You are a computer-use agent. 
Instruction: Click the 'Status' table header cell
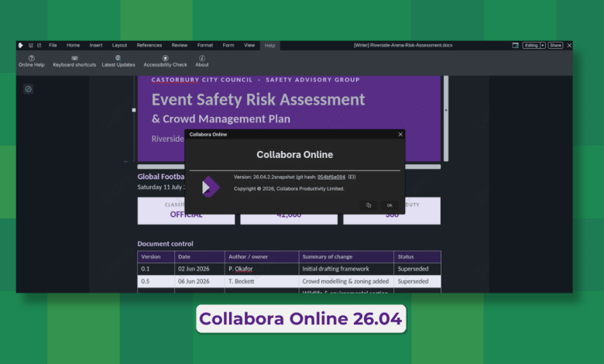(417, 257)
